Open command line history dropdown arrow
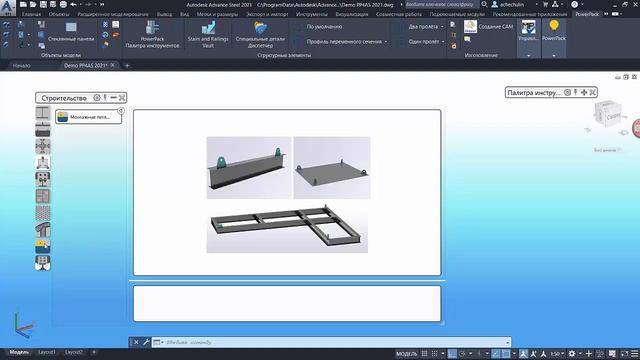The height and width of the screenshot is (360, 640). click(507, 342)
